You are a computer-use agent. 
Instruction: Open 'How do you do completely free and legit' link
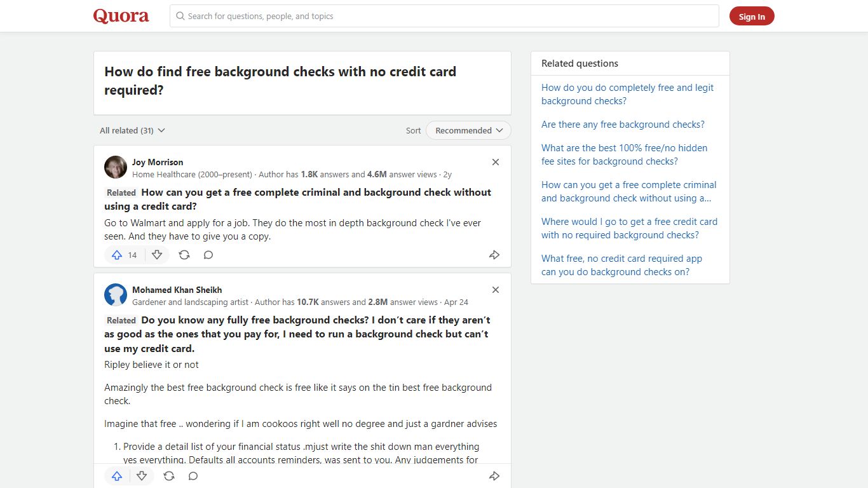tap(627, 94)
